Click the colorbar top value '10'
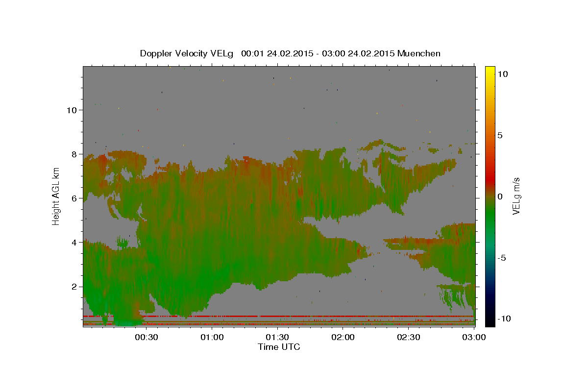 (x=502, y=74)
